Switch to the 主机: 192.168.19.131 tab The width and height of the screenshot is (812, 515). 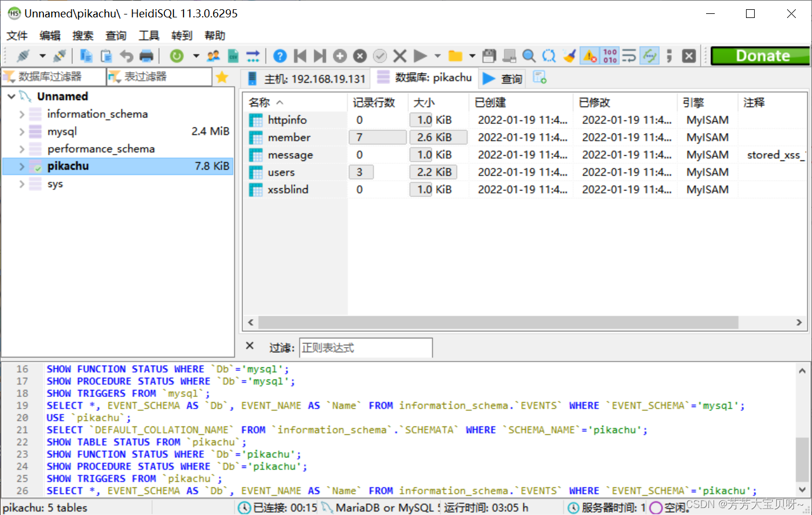(x=307, y=78)
